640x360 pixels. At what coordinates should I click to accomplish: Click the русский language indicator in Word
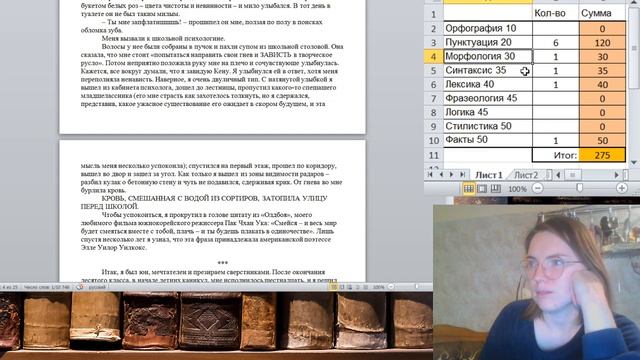[97, 287]
